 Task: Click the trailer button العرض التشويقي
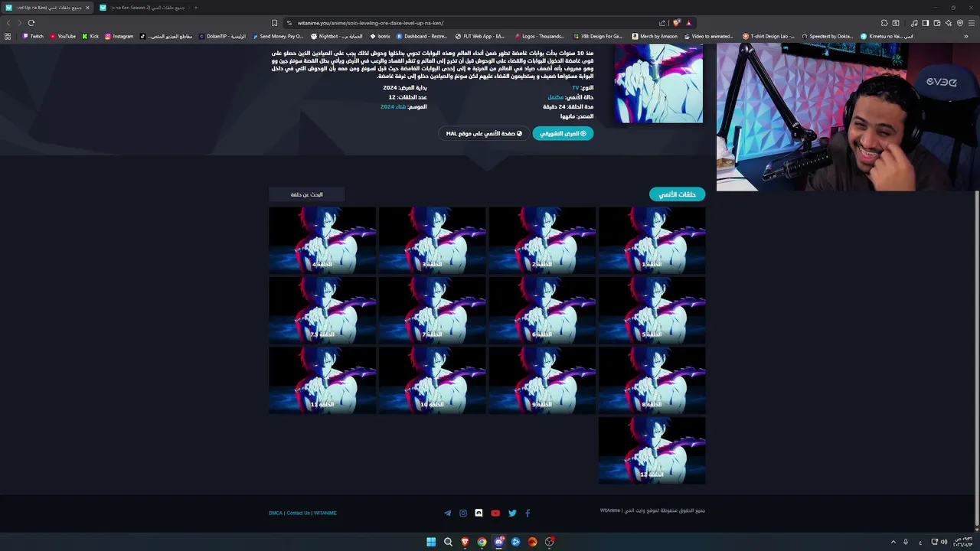(563, 133)
